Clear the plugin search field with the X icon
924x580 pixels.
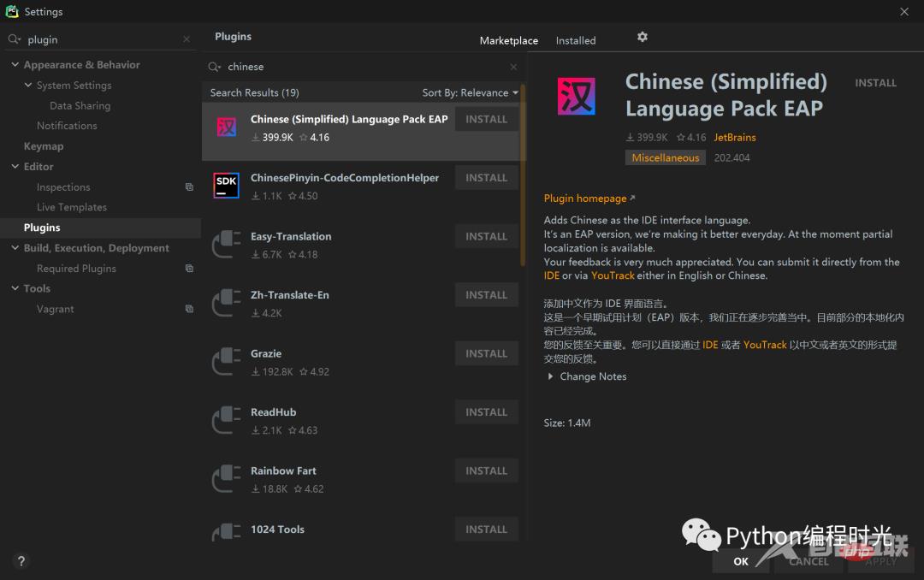click(186, 39)
